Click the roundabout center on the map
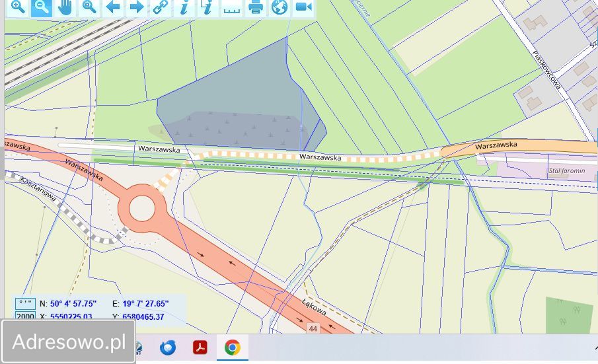 pyautogui.click(x=142, y=209)
